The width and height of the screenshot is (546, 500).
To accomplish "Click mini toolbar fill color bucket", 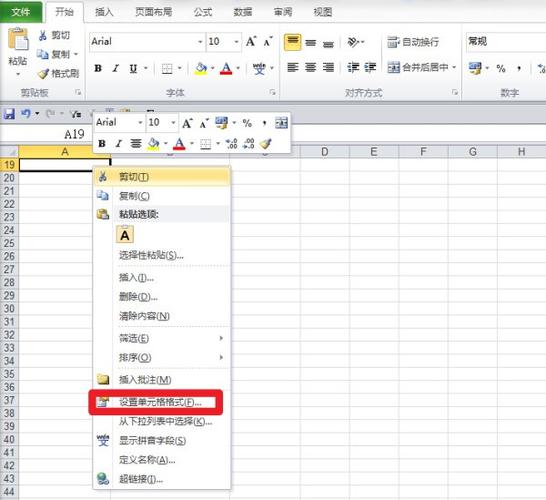I will 153,143.
